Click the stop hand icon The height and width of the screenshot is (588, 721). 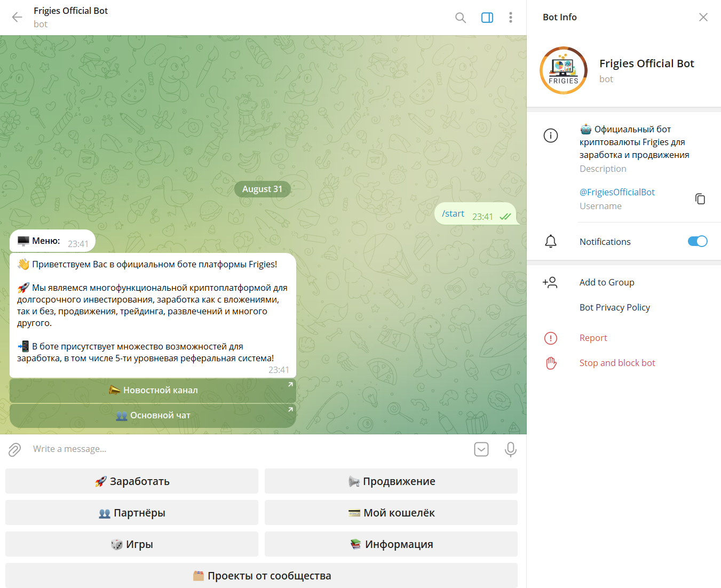point(551,363)
